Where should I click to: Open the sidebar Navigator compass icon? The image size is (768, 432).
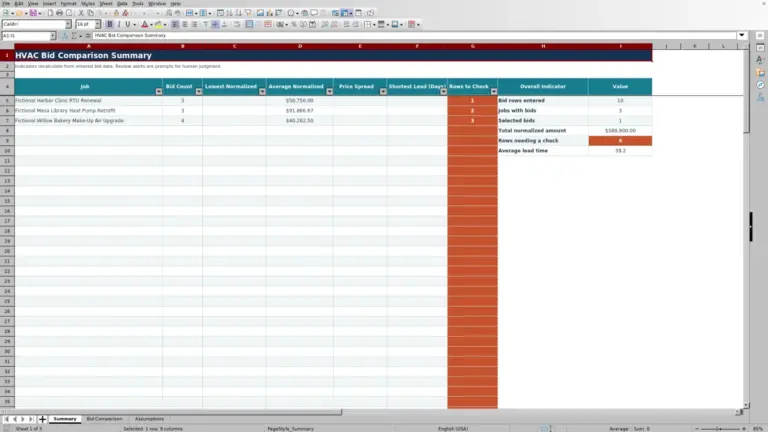(x=760, y=85)
